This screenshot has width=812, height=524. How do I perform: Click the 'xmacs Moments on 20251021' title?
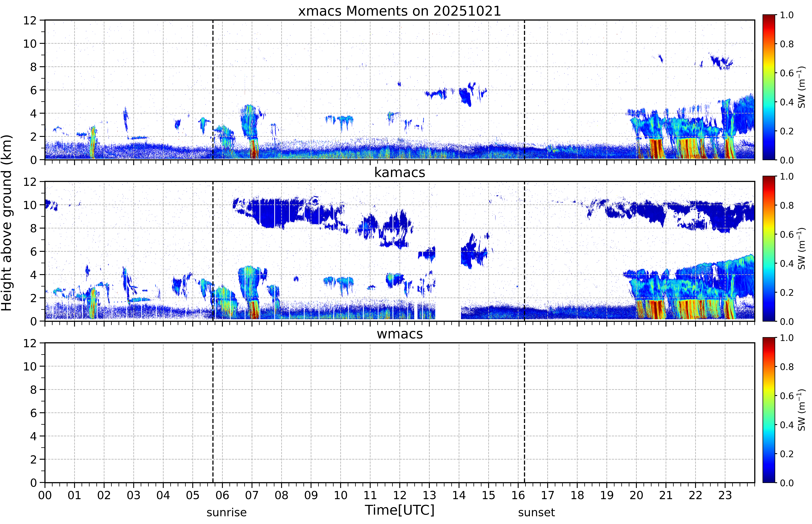coord(400,11)
